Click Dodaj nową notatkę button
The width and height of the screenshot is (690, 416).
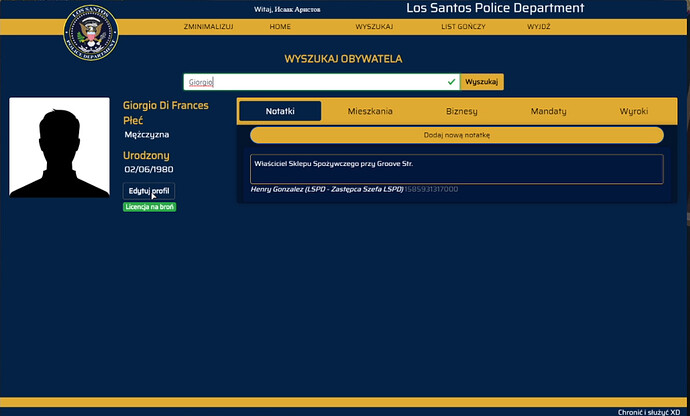point(457,135)
